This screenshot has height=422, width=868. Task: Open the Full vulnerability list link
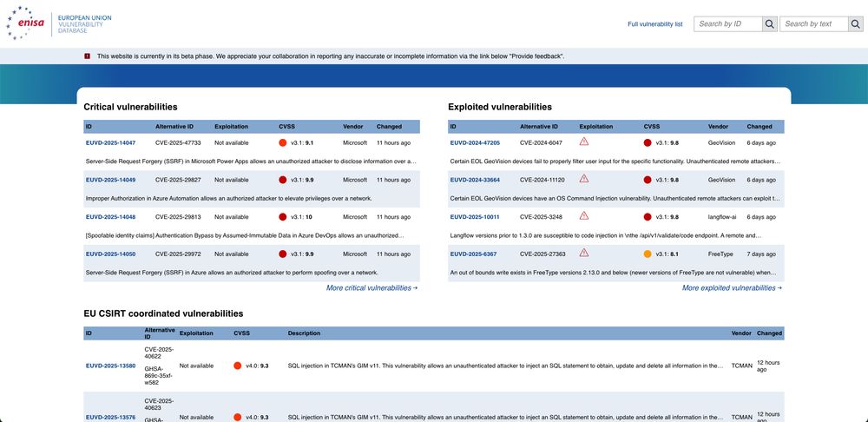click(x=654, y=24)
